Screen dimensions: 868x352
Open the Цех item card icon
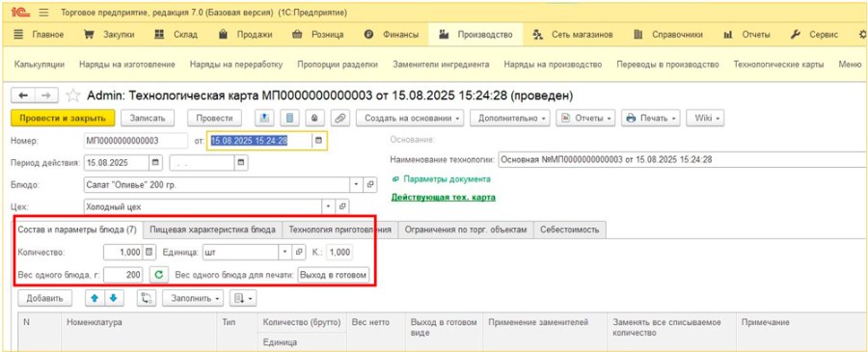[x=342, y=207]
